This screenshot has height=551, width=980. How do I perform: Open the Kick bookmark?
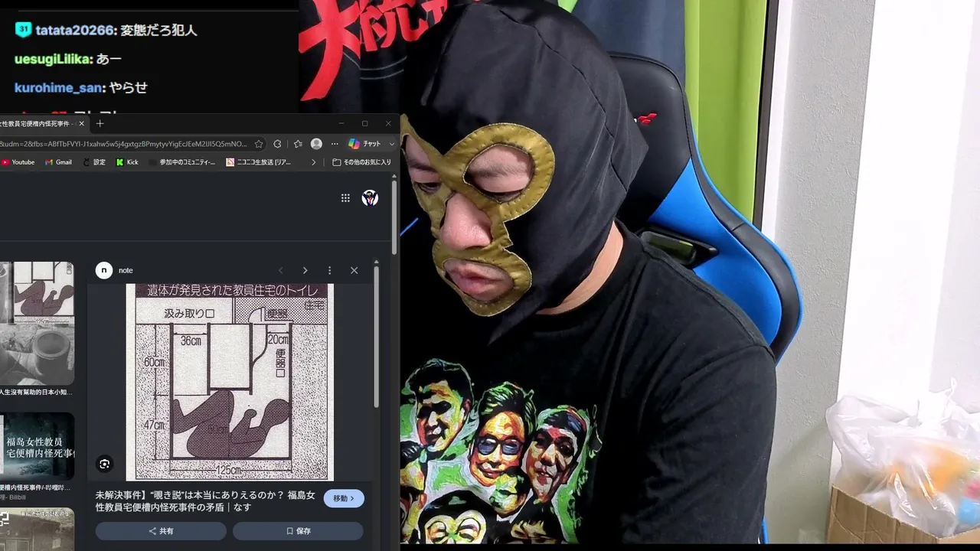[x=127, y=162]
